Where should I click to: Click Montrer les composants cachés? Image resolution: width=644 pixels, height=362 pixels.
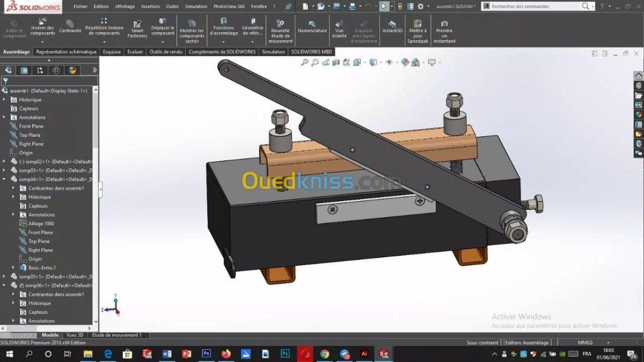point(192,31)
